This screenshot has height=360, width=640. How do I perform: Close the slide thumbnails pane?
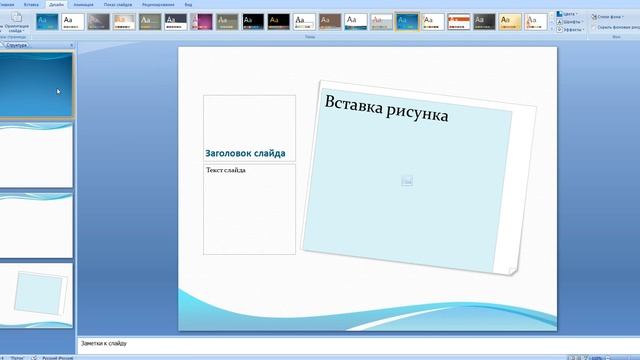tap(71, 45)
